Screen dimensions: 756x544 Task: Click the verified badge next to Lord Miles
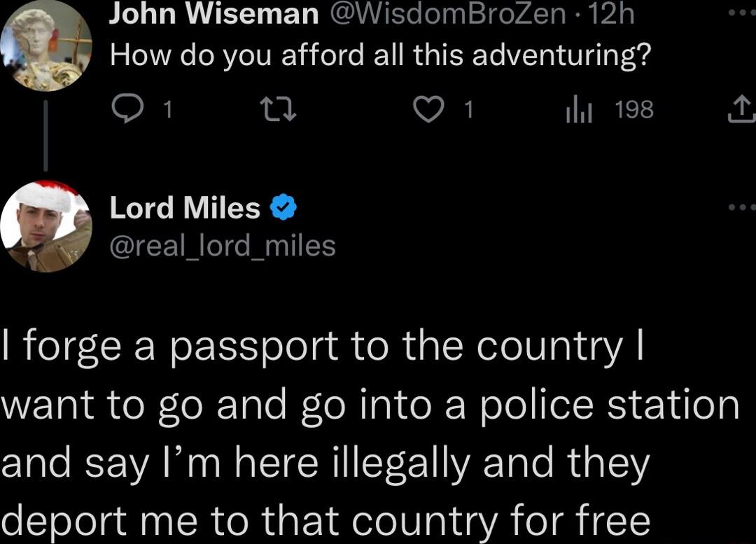tap(284, 206)
